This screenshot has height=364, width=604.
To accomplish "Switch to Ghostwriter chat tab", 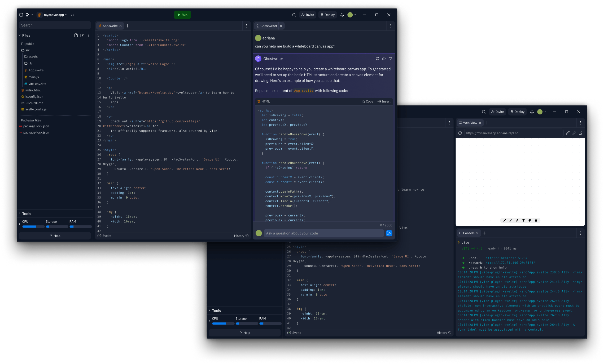I will (268, 26).
